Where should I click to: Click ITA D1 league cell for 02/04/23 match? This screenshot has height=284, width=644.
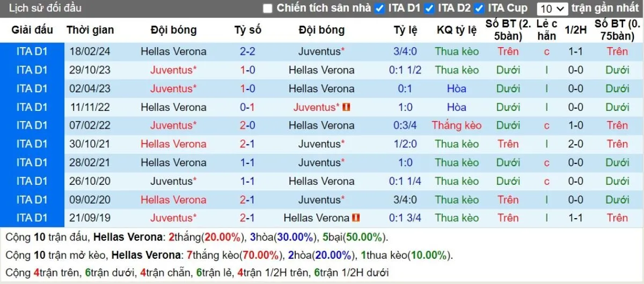click(32, 88)
